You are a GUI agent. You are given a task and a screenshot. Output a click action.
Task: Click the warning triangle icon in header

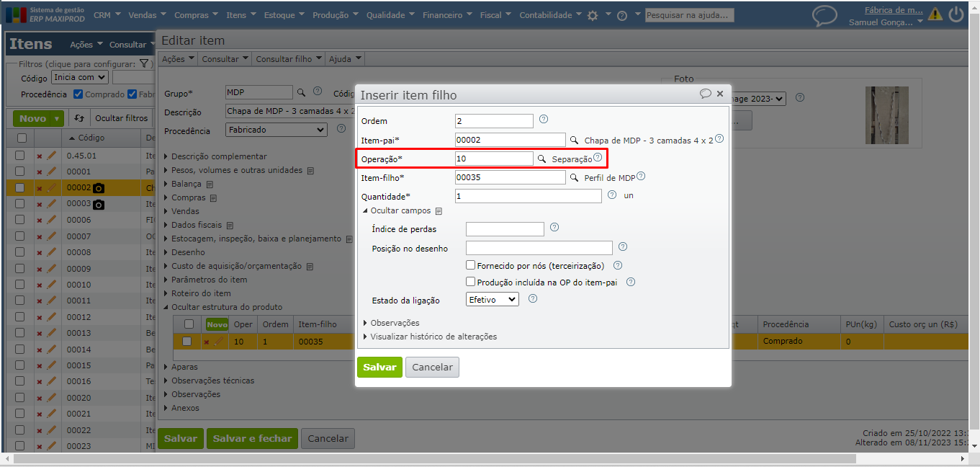935,14
